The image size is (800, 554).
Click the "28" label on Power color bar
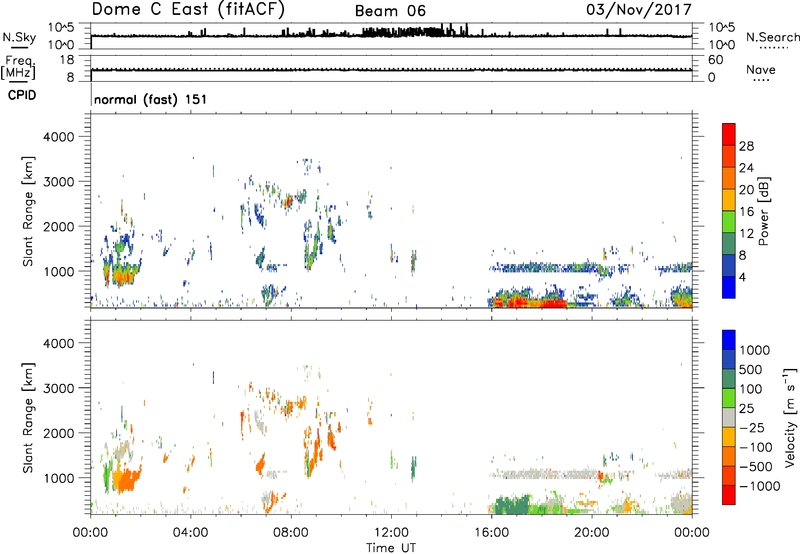(x=746, y=146)
